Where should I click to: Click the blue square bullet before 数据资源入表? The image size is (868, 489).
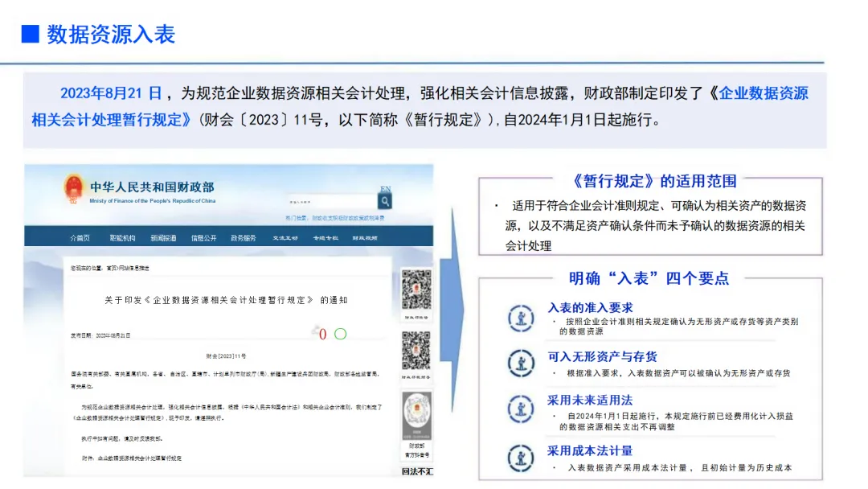click(31, 34)
